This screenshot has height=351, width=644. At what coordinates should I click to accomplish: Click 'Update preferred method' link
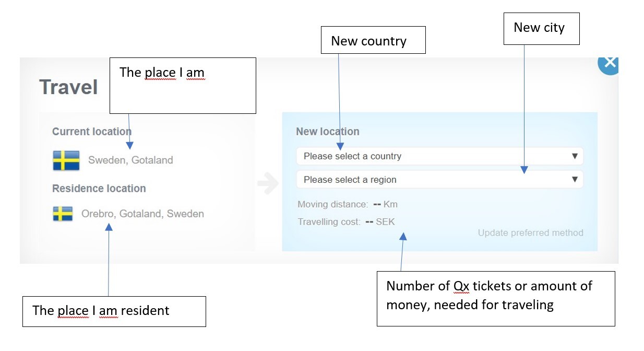[530, 233]
